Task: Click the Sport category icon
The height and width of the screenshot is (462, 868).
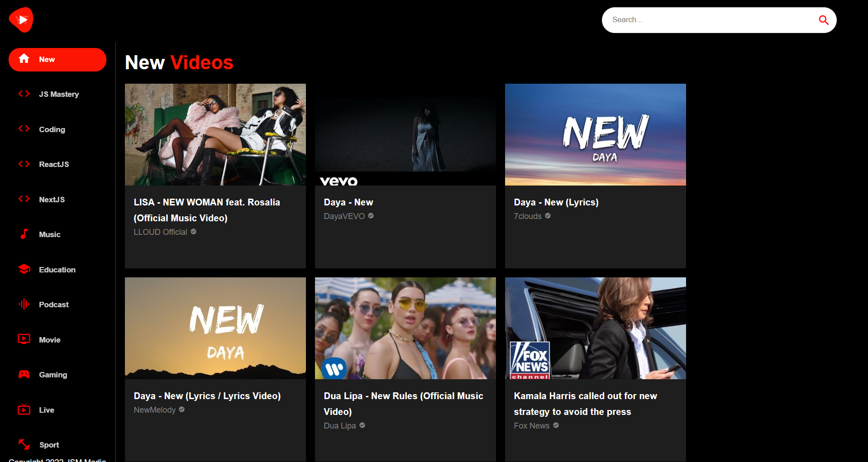Action: click(x=24, y=444)
